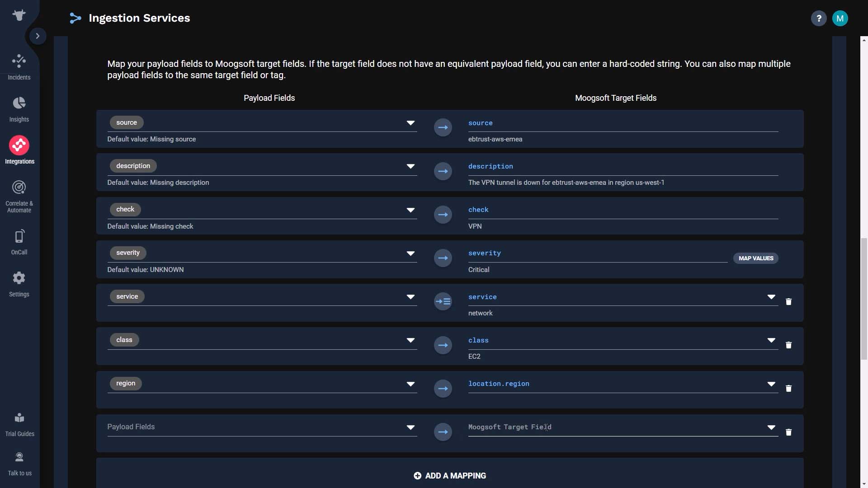
Task: Click the Ingestion Services header icon
Action: (x=75, y=18)
